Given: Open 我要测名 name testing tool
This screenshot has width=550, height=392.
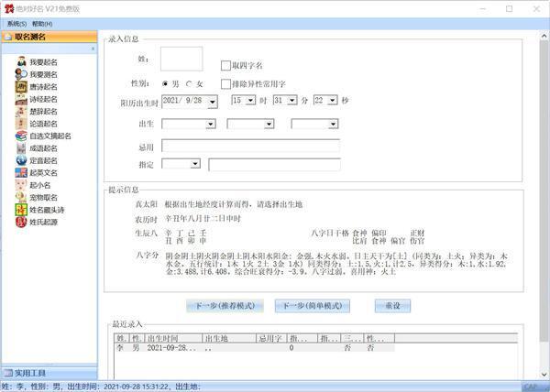Looking at the screenshot, I should point(42,74).
